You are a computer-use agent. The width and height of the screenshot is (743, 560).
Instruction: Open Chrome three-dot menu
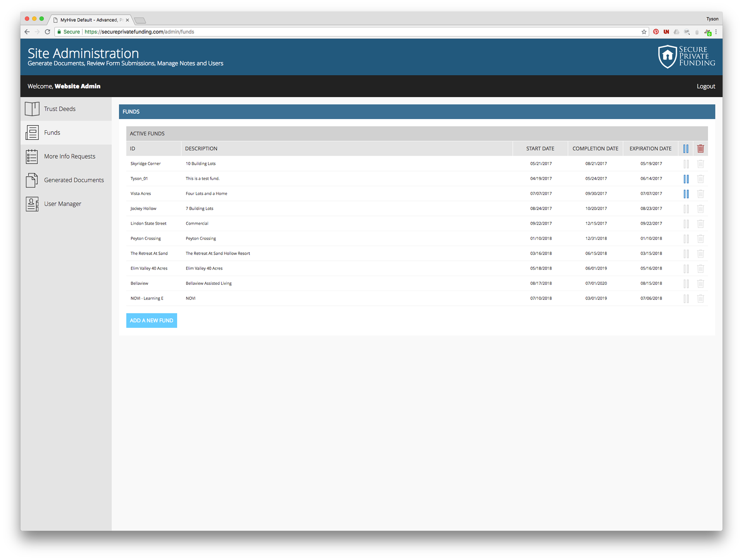[716, 32]
